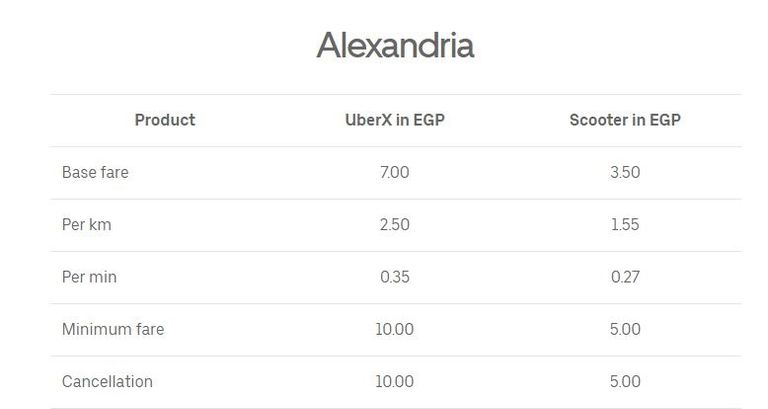Click the Minimum fare row label
Viewport: 768px width, 409px height.
113,329
